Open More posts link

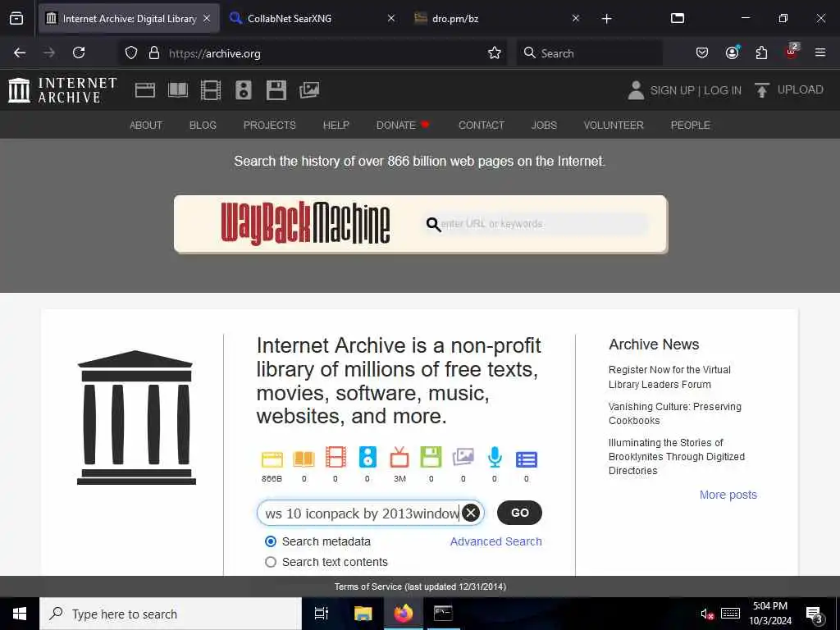coord(728,495)
